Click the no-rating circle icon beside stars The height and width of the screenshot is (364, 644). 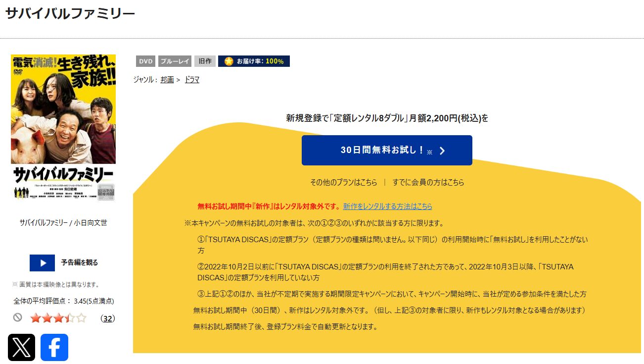18,318
